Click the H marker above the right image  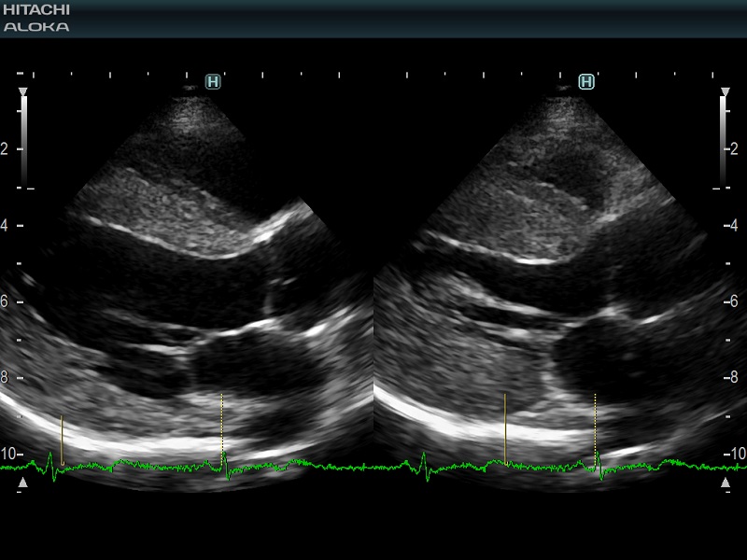pos(586,82)
